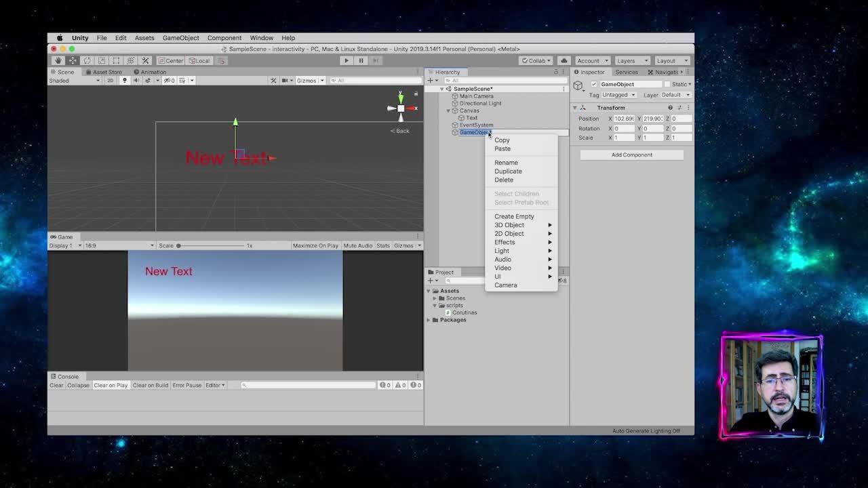Toggle scene lighting with the bulb icon
Viewport: 868px width, 488px height.
click(124, 80)
